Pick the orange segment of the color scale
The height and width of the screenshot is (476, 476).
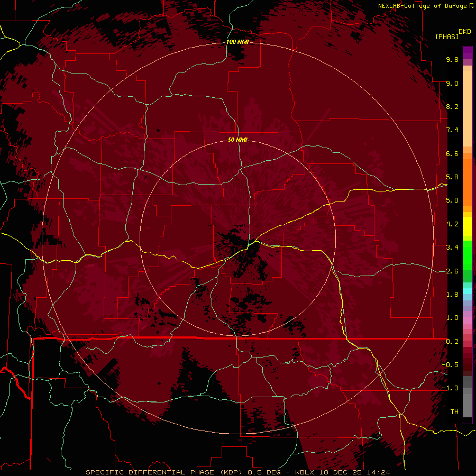coord(467,182)
